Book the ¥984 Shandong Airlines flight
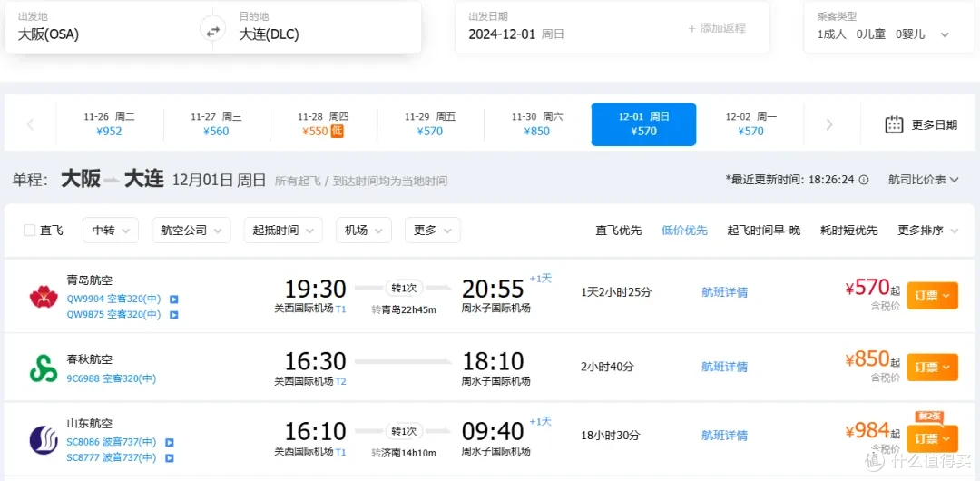This screenshot has height=481, width=980. [x=932, y=438]
